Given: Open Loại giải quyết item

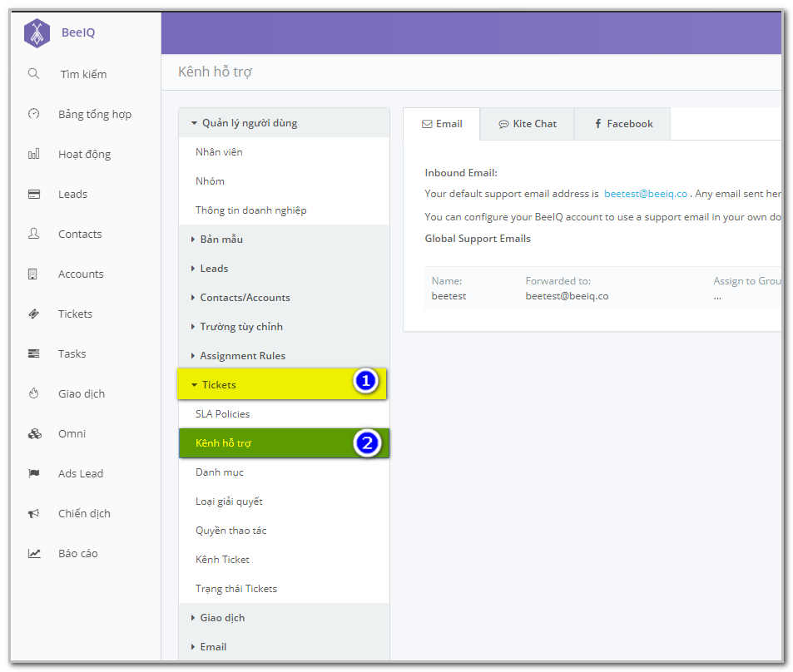Looking at the screenshot, I should pyautogui.click(x=285, y=502).
